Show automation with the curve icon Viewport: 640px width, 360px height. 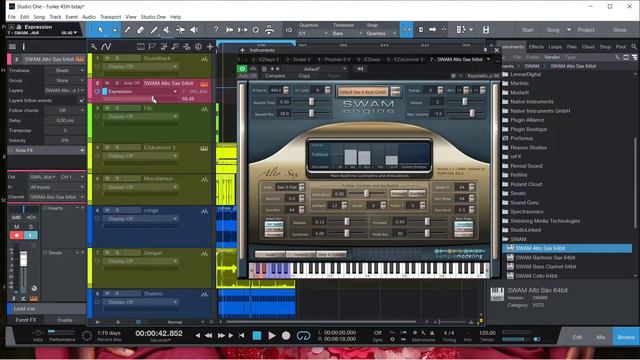click(x=107, y=47)
